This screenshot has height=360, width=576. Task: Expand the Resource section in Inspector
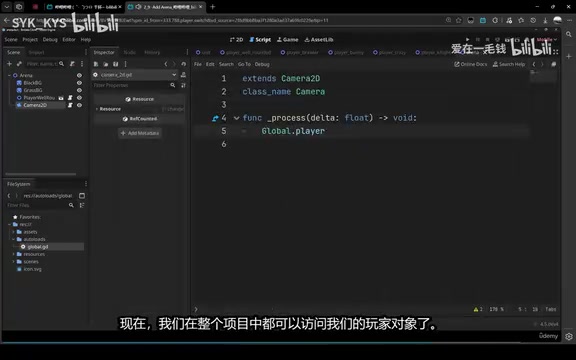click(97, 109)
